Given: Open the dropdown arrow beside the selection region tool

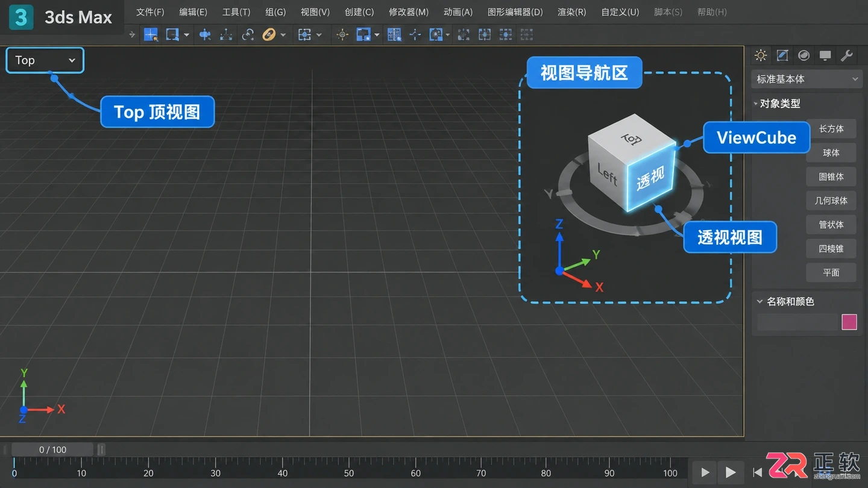Looking at the screenshot, I should click(x=186, y=35).
